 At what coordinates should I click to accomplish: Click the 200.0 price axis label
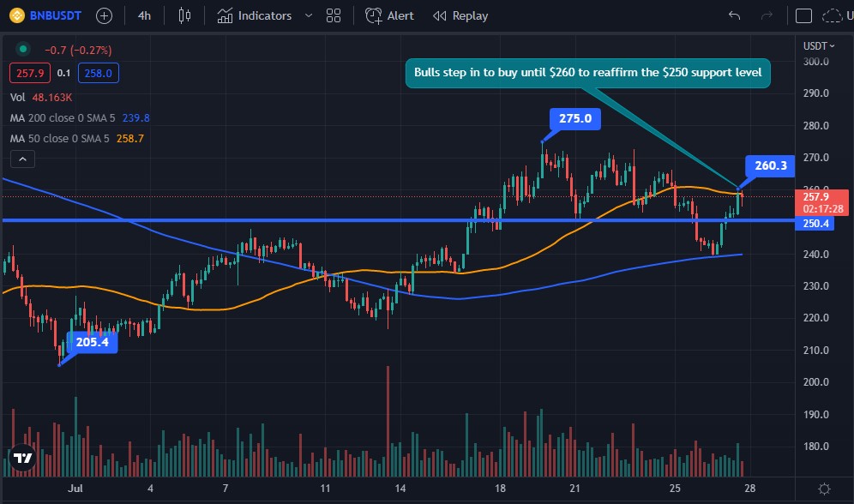click(x=816, y=382)
